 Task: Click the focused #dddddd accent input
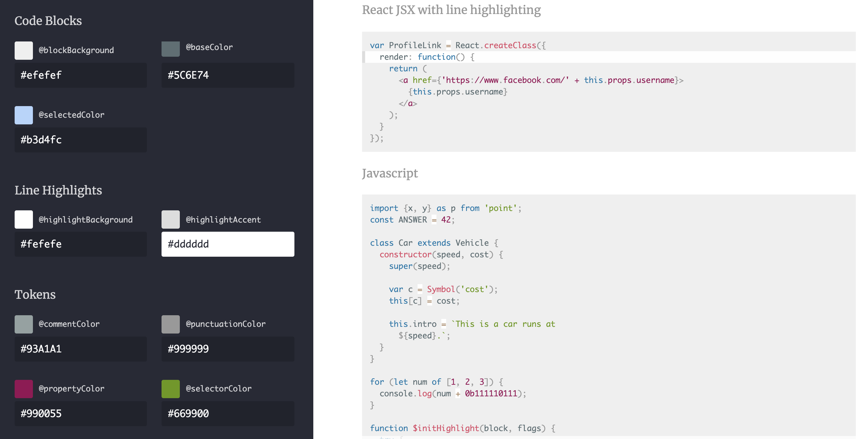tap(228, 244)
